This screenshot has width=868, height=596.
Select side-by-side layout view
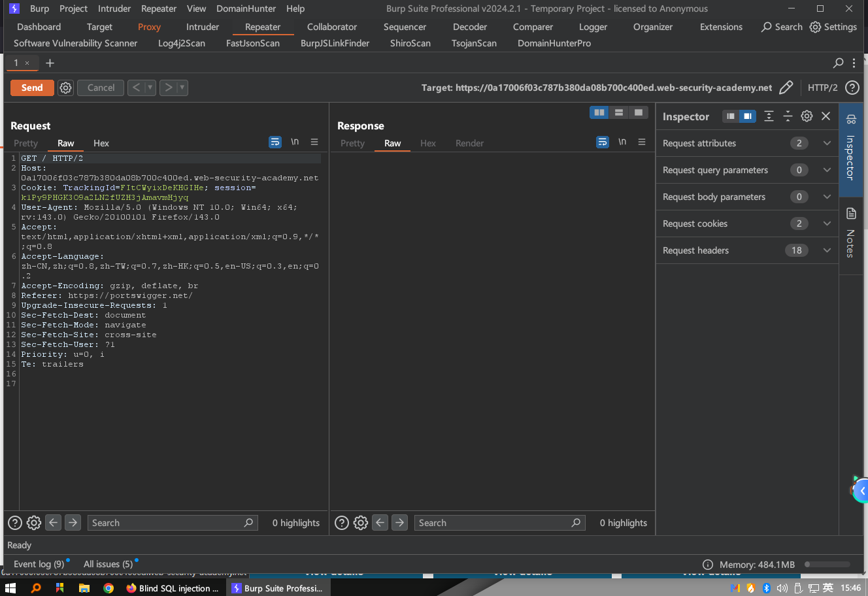[599, 112]
